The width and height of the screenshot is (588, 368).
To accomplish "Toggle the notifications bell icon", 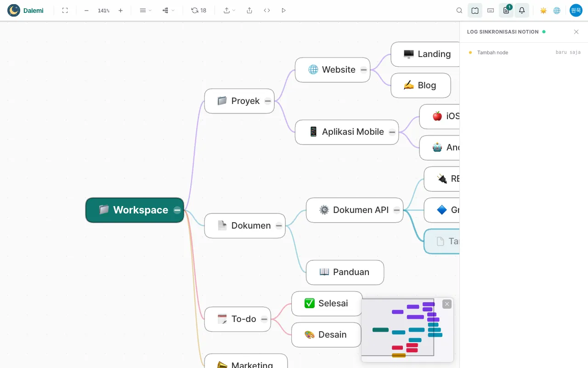I will pyautogui.click(x=522, y=10).
